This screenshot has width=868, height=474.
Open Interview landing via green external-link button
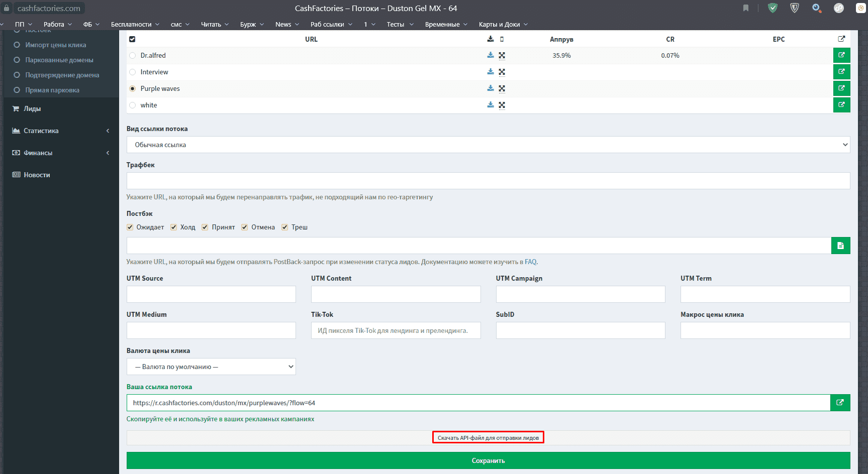tap(841, 72)
